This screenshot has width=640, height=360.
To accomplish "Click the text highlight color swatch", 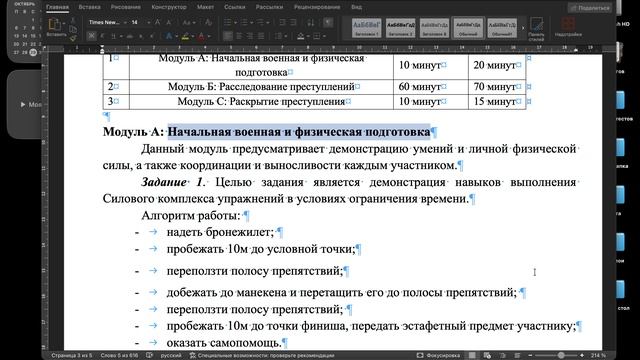I will pos(185,37).
